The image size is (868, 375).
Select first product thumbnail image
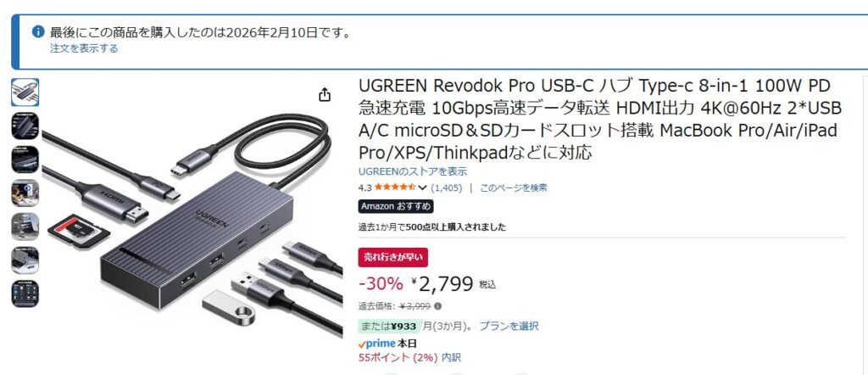[x=25, y=92]
